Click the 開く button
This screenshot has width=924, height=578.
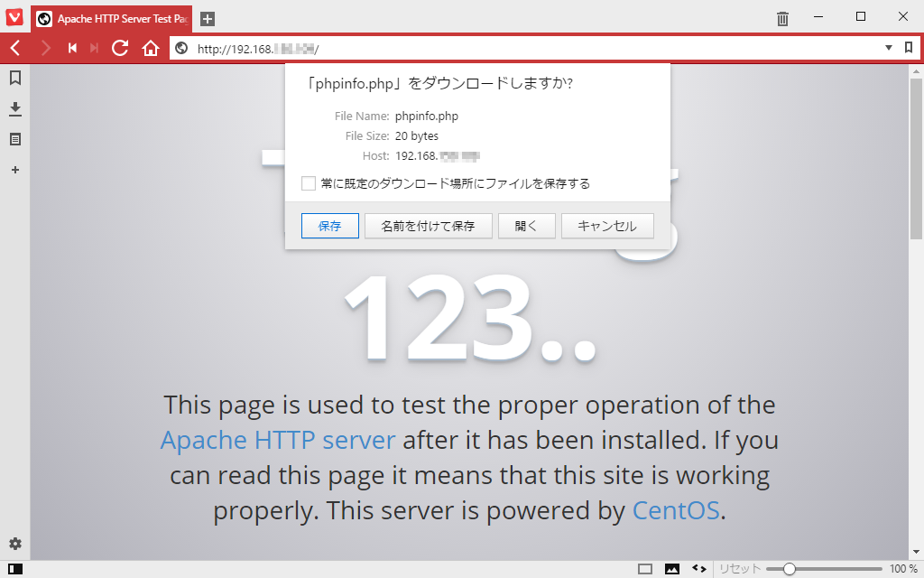(x=527, y=226)
